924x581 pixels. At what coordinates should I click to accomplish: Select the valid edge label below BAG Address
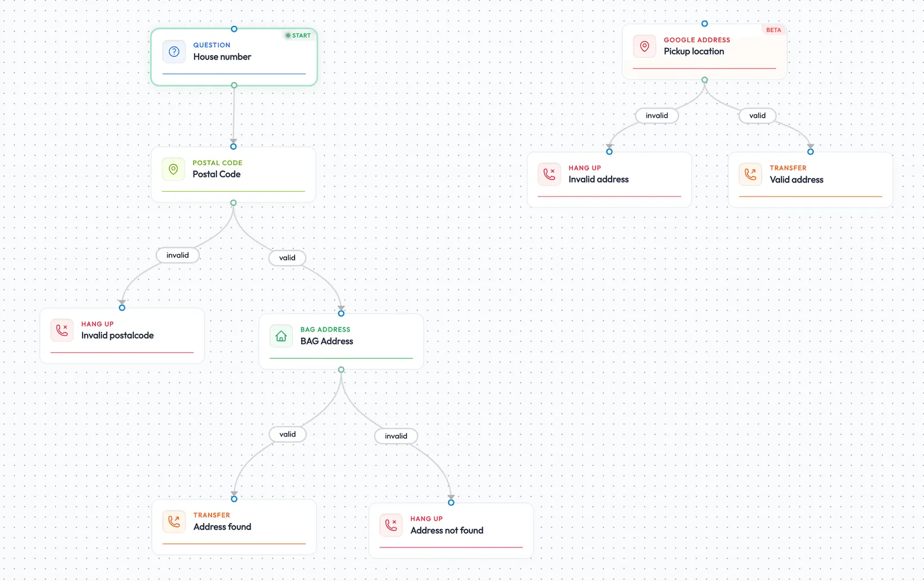[x=288, y=434]
